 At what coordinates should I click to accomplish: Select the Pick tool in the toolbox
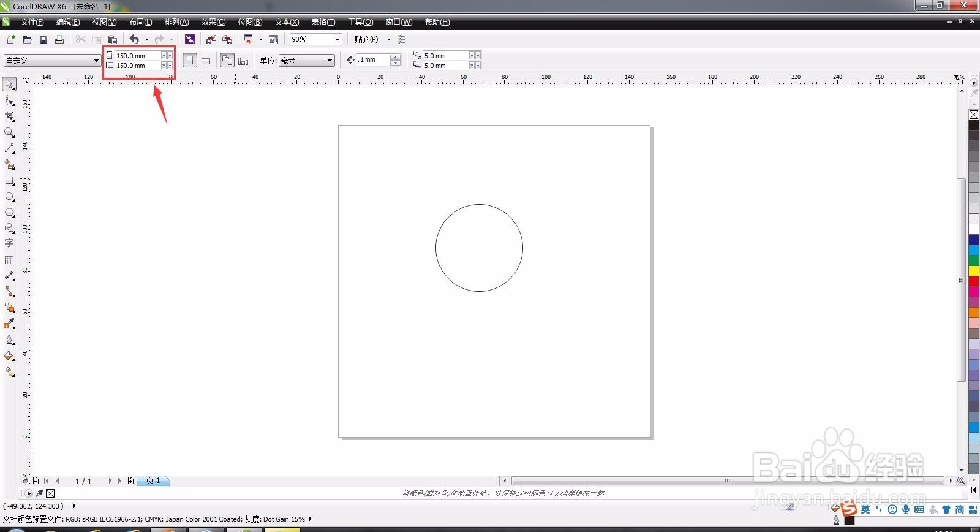(10, 84)
